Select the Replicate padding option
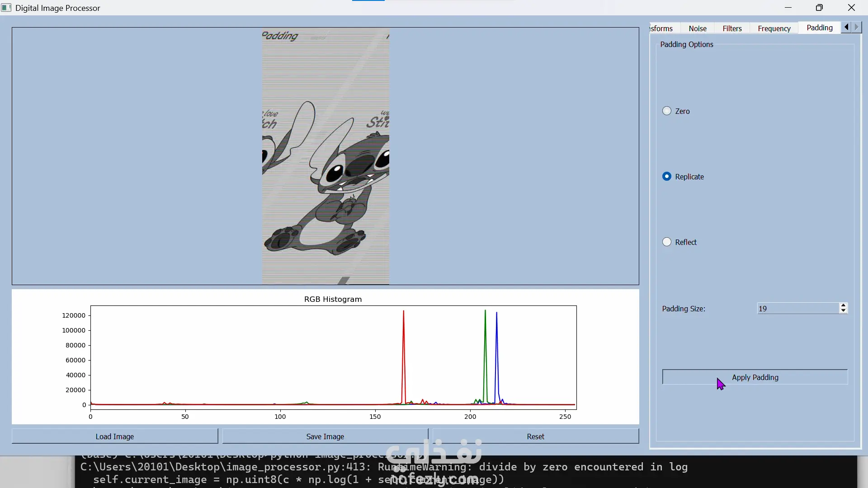The image size is (868, 488). pyautogui.click(x=667, y=177)
